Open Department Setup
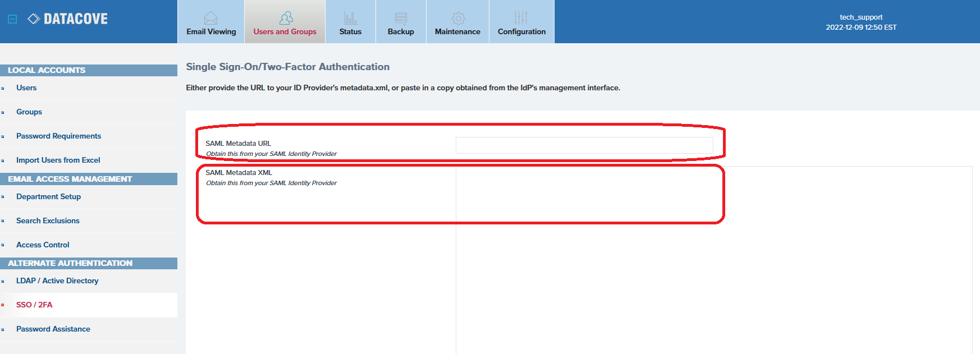The width and height of the screenshot is (980, 354). (48, 197)
